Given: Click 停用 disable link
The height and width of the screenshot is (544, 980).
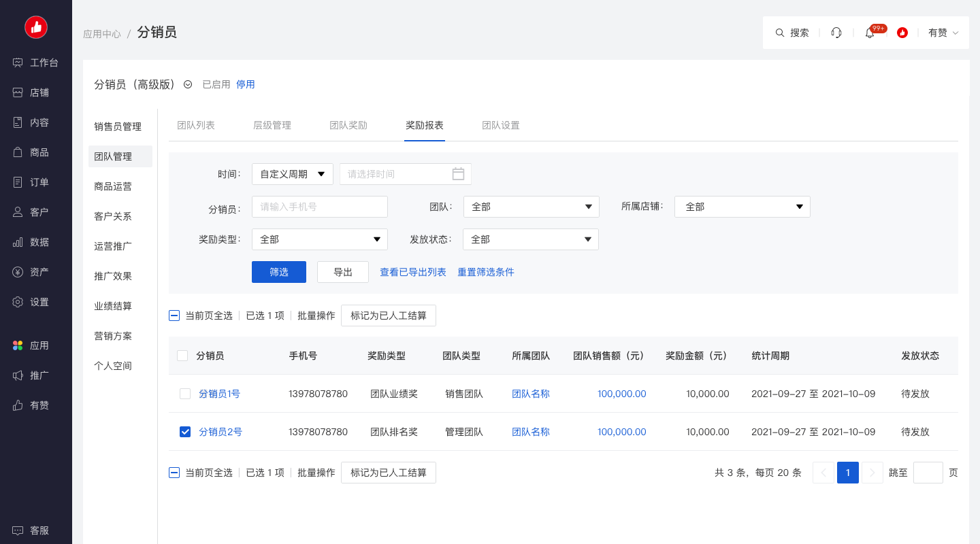Looking at the screenshot, I should [x=246, y=84].
